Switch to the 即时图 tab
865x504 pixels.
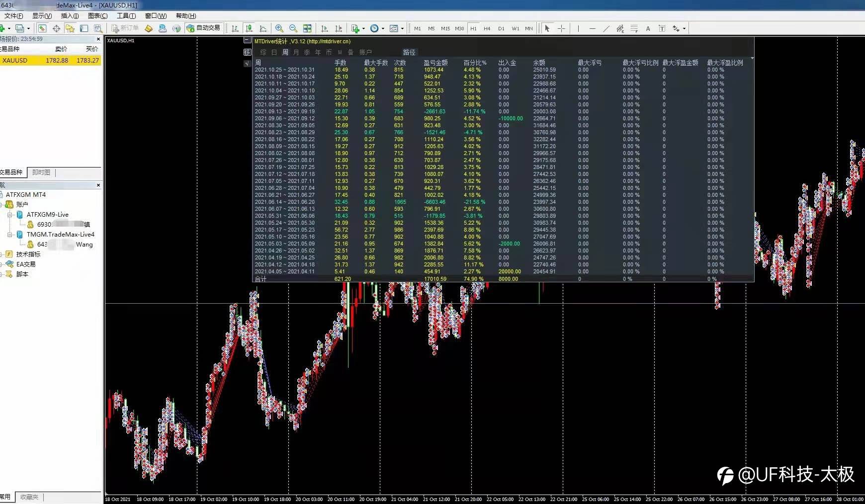click(x=41, y=172)
